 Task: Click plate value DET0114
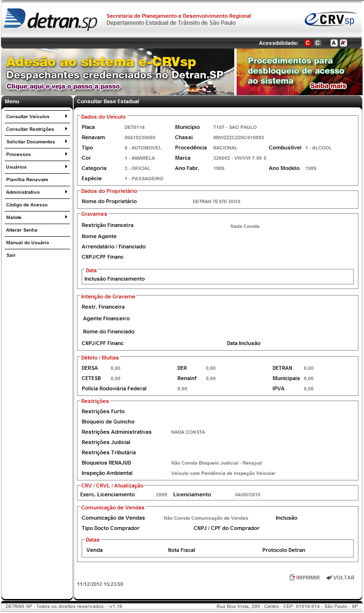click(x=134, y=127)
